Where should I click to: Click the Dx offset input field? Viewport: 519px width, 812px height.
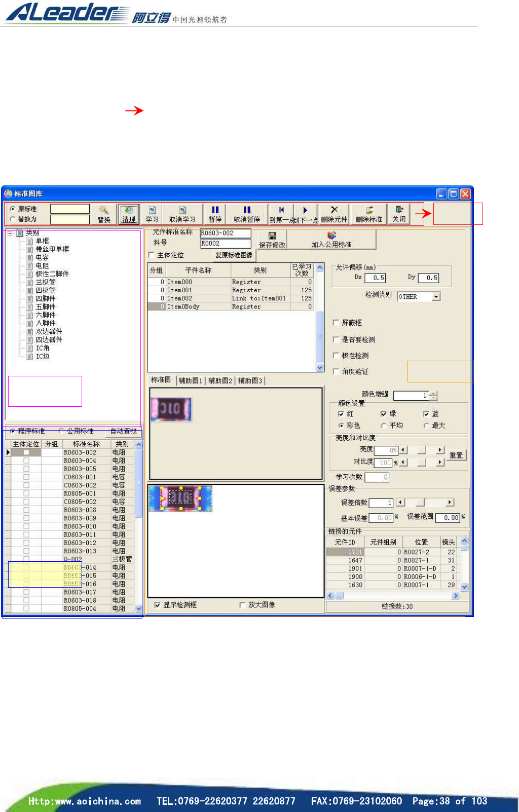(x=375, y=278)
